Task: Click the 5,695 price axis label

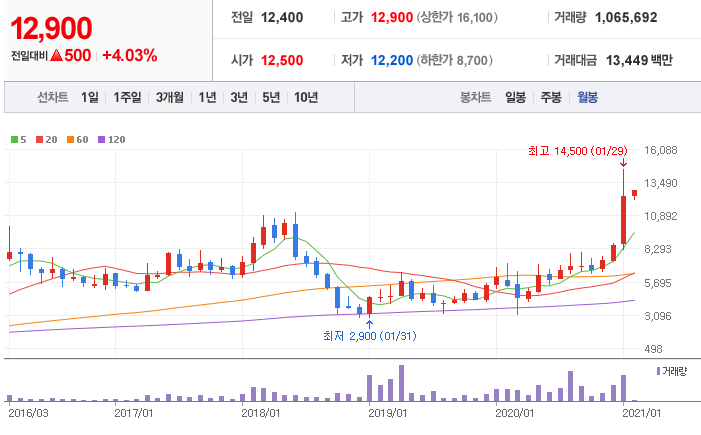Action: coord(658,283)
